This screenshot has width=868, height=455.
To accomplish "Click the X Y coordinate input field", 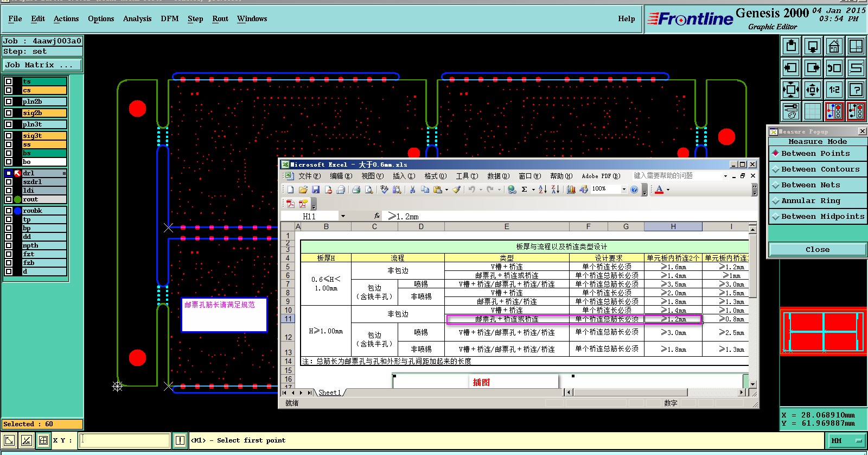I will click(x=125, y=440).
